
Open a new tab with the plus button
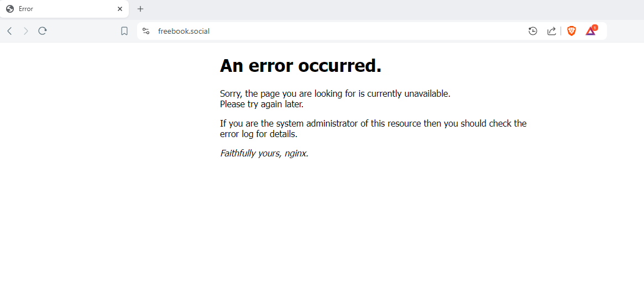click(140, 9)
